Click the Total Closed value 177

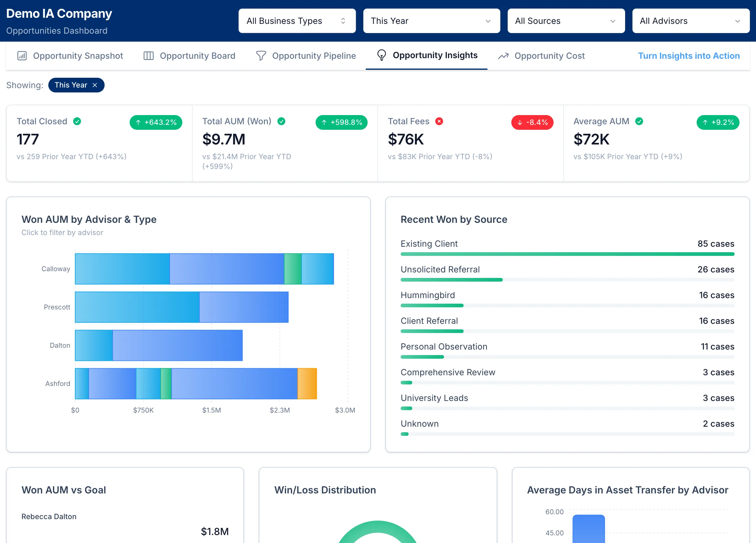(x=28, y=139)
